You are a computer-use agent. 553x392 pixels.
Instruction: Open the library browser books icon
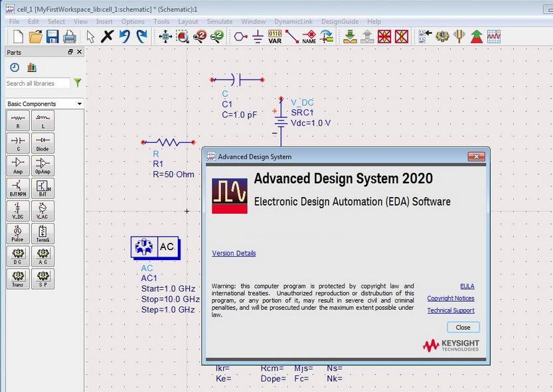click(x=32, y=68)
